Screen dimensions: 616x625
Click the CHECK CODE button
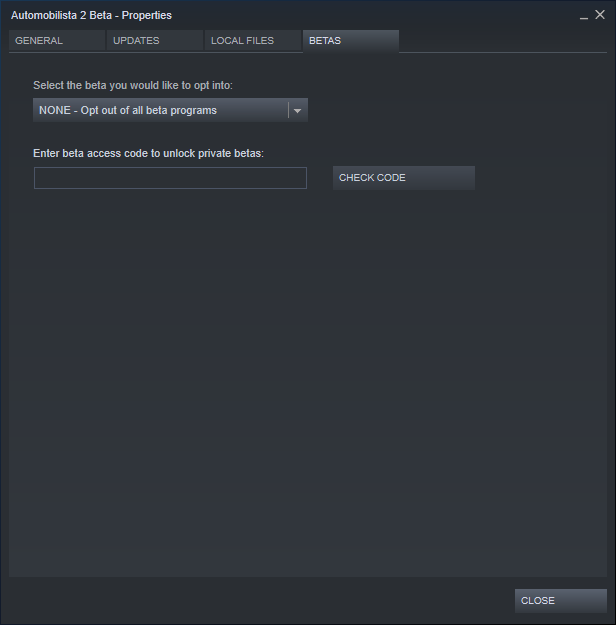404,178
